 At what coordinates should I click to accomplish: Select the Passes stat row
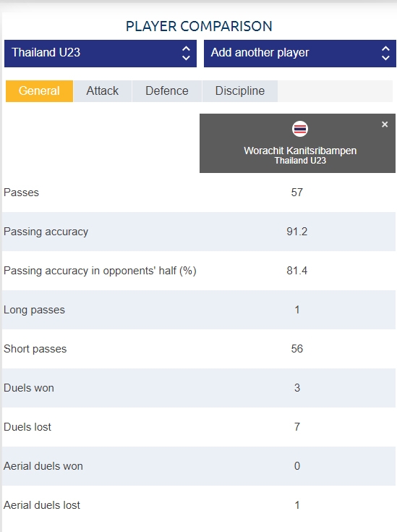pos(199,193)
